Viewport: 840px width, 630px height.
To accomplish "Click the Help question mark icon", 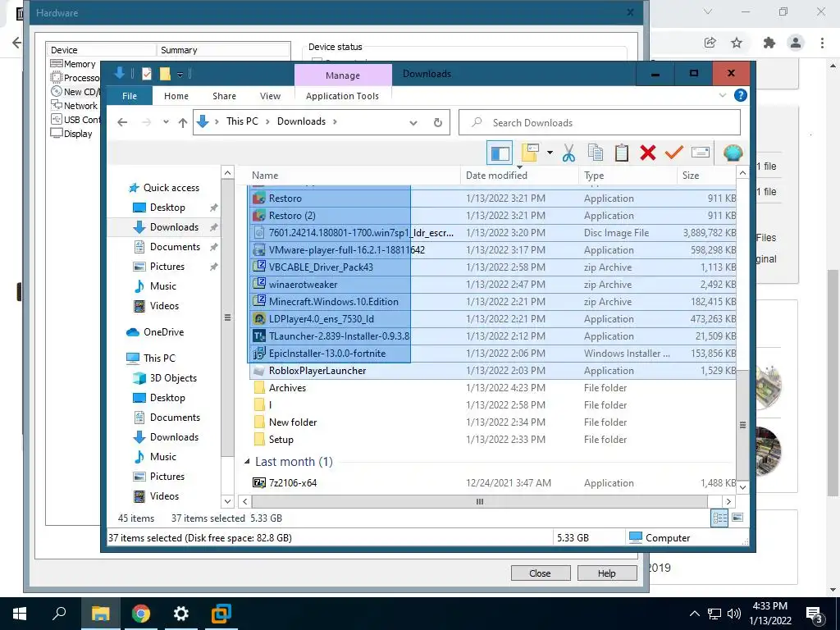I will tap(741, 95).
